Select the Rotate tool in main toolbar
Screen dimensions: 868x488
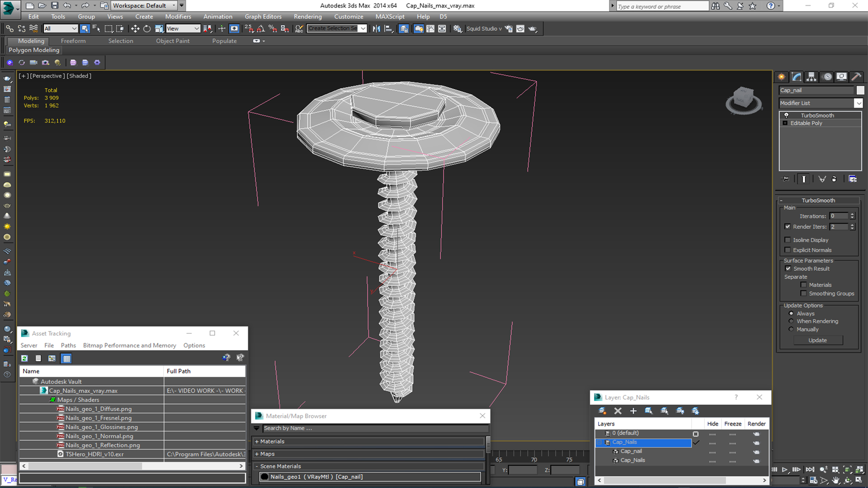point(147,28)
